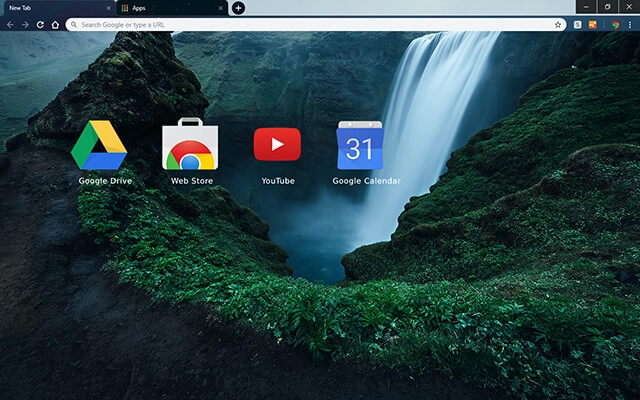The image size is (640, 400).
Task: Click the white S extension icon
Action: click(577, 25)
